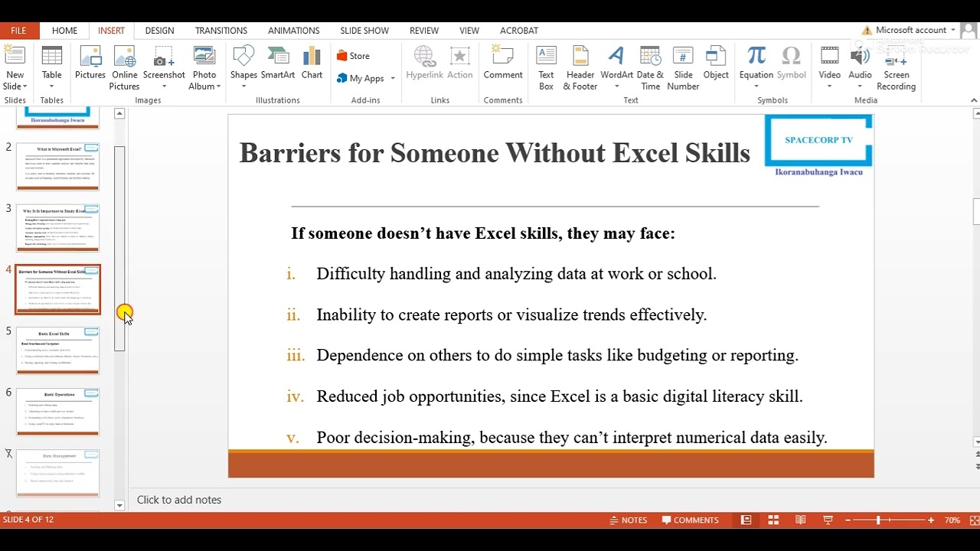Insert a SmartArt graphic
The image size is (980, 551).
tap(278, 64)
